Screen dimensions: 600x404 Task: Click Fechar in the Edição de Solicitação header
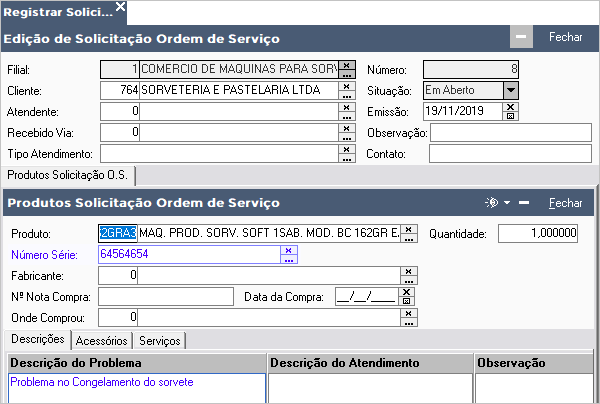tap(566, 37)
